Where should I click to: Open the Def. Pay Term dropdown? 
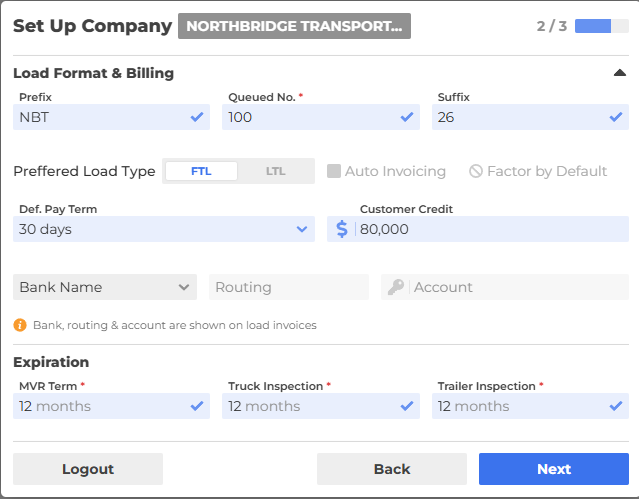164,229
